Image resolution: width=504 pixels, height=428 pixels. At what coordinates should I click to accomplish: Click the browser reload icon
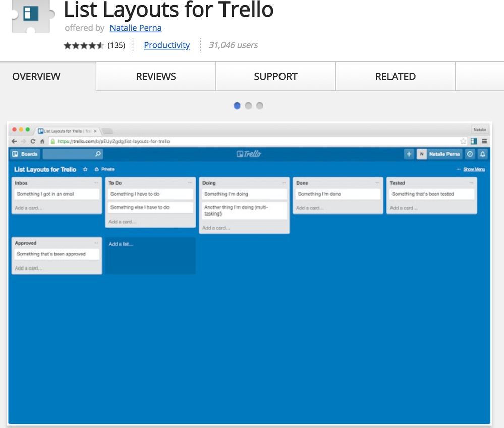click(33, 141)
